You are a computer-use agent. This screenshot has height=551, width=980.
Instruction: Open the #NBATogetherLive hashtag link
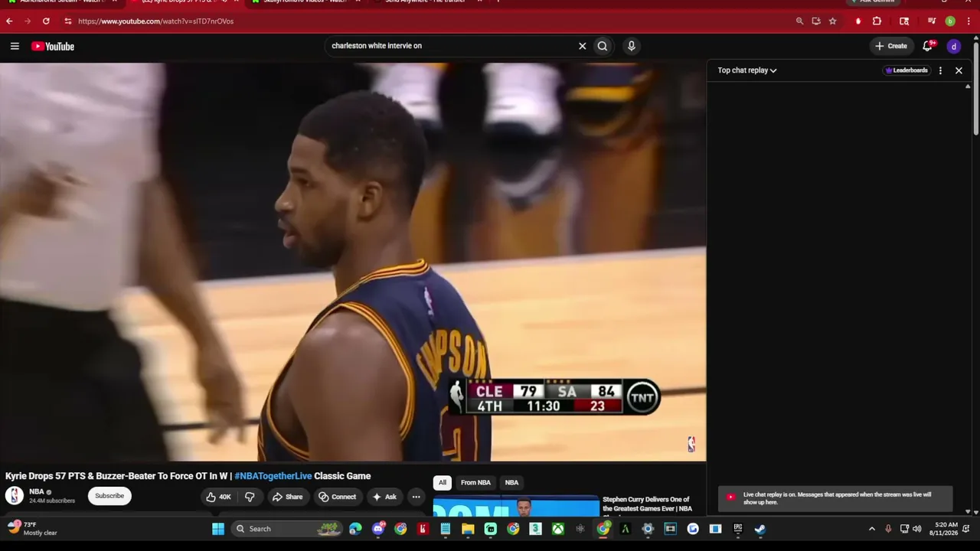273,476
